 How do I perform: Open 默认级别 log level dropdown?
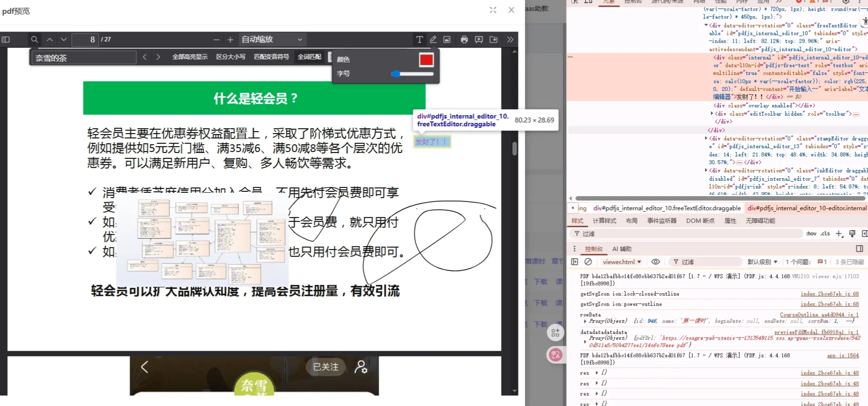click(762, 262)
